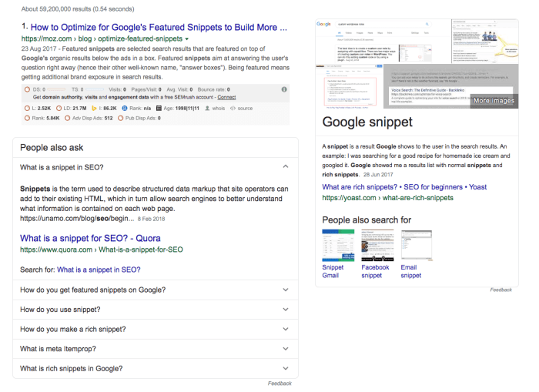
Task: Click the 'Google snippet' panel heading
Action: pyautogui.click(x=367, y=122)
